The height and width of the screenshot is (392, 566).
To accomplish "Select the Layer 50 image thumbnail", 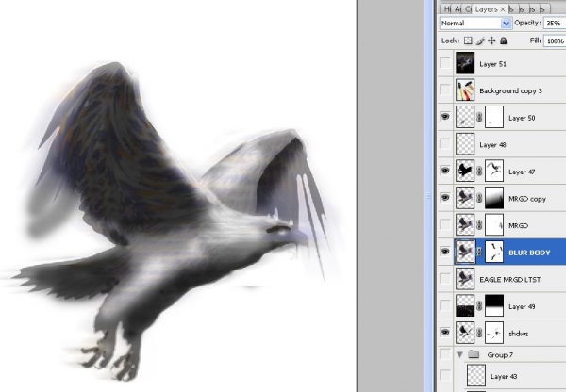I will [465, 117].
